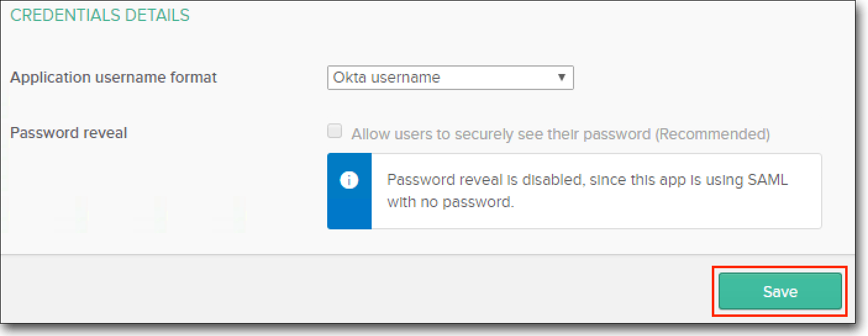Click the '(Recommended)' text beside the checkbox
868x336 pixels.
click(x=712, y=134)
